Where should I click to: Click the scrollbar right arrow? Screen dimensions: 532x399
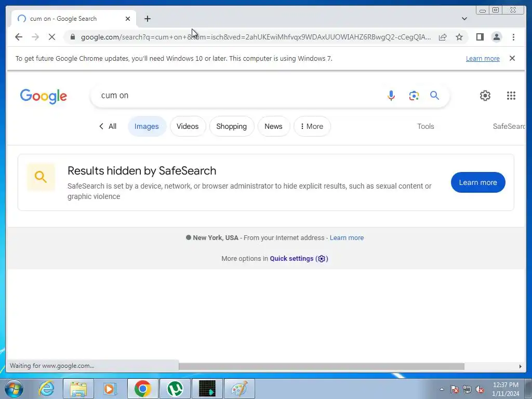[x=520, y=366]
